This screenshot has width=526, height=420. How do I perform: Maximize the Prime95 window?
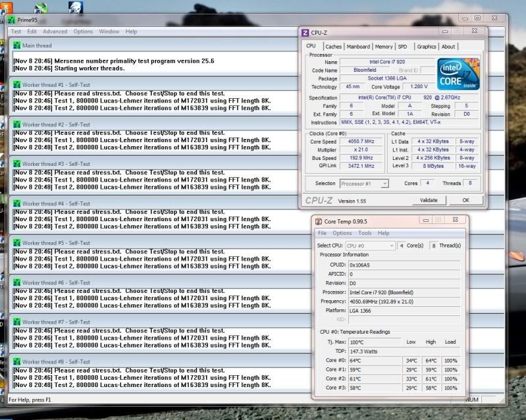[x=478, y=18]
